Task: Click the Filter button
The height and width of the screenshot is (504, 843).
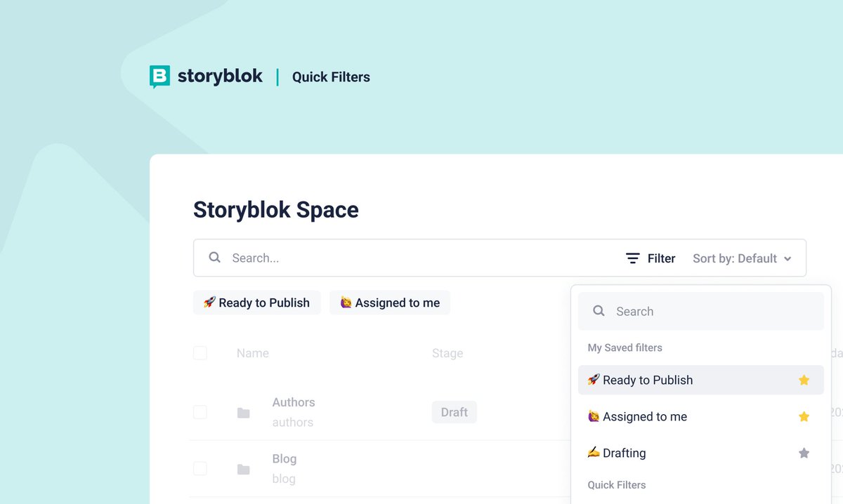Action: [651, 258]
